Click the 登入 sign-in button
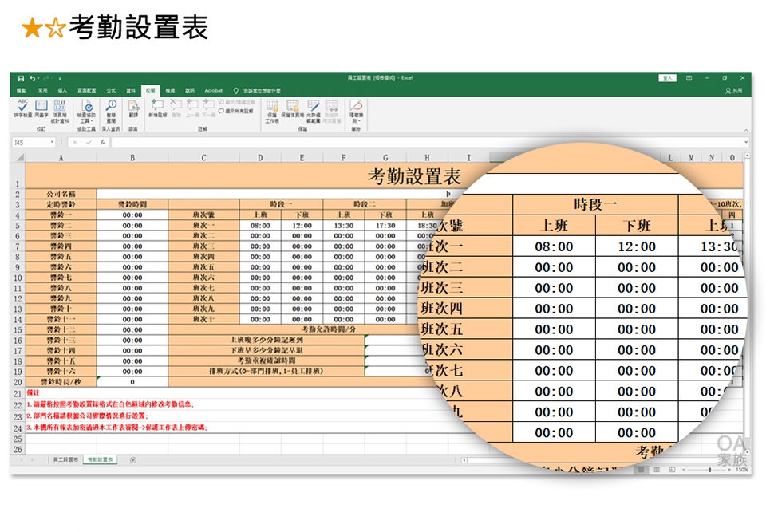Viewport: 766px width, 532px height. click(x=668, y=78)
